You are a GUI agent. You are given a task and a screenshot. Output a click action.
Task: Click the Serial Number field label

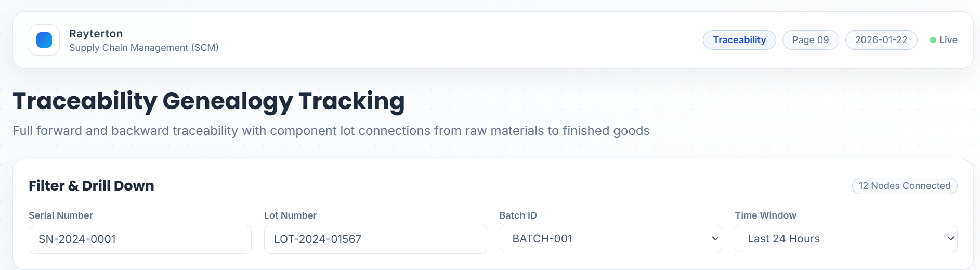coord(61,215)
